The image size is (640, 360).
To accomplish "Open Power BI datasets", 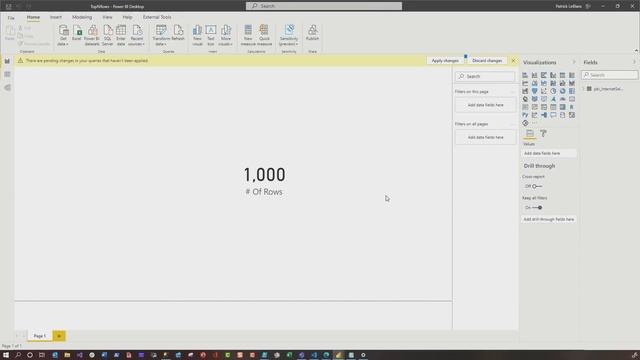I will pos(92,36).
